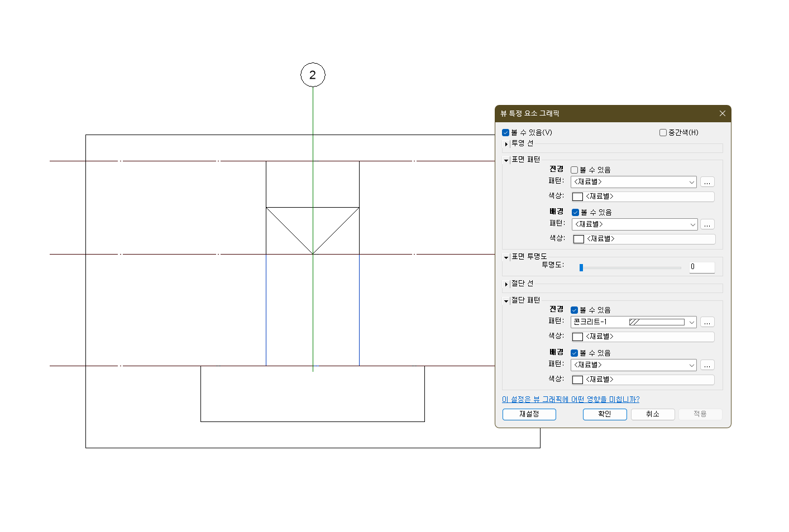
Task: Collapse the 절단 패턴 section
Action: pos(506,301)
